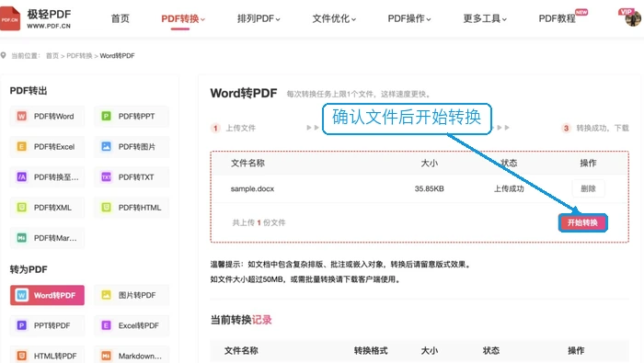
Task: Click the 上传成功 status text
Action: point(509,188)
